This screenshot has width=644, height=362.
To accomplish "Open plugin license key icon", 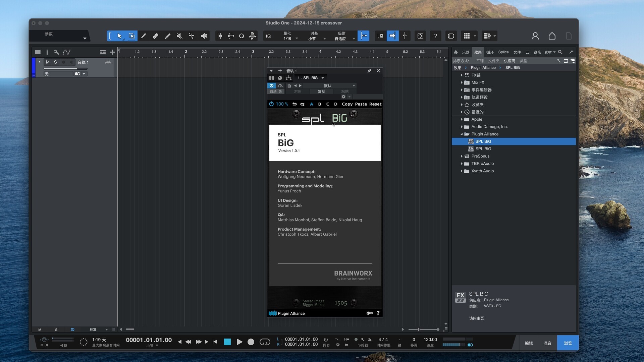I will point(370,313).
